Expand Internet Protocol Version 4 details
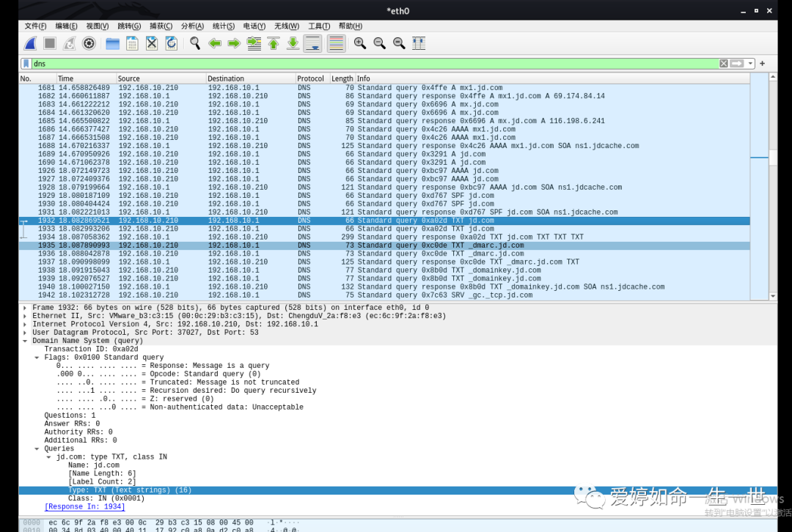This screenshot has height=532, width=792. coord(24,324)
